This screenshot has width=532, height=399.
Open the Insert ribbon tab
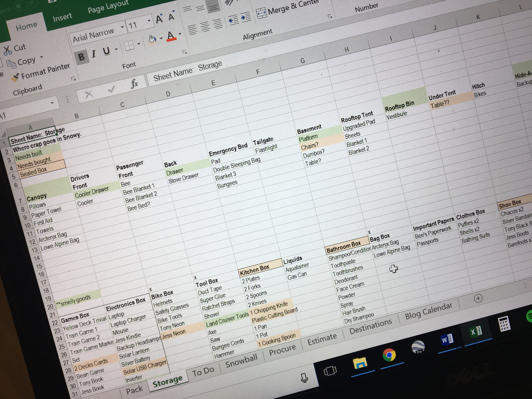[x=62, y=17]
